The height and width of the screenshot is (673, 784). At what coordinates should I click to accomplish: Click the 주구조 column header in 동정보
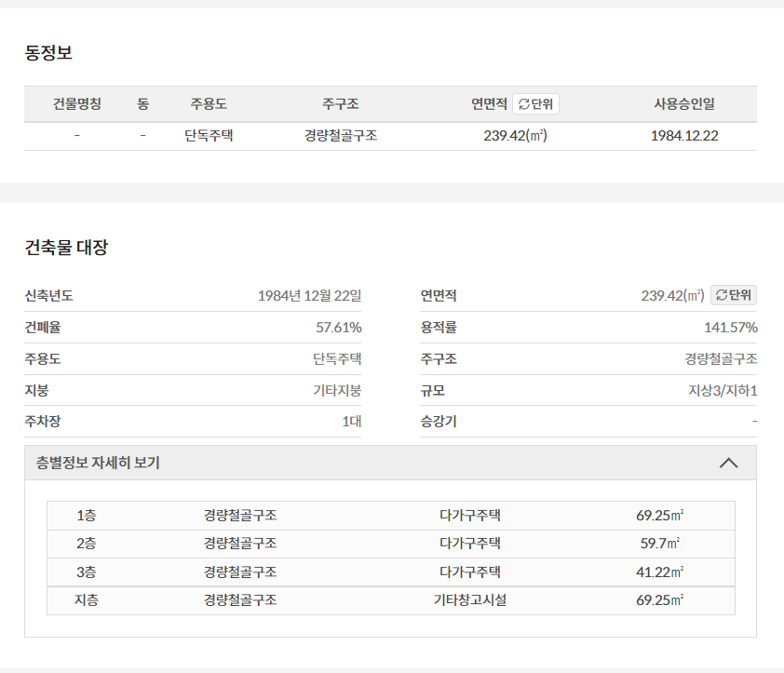point(341,104)
